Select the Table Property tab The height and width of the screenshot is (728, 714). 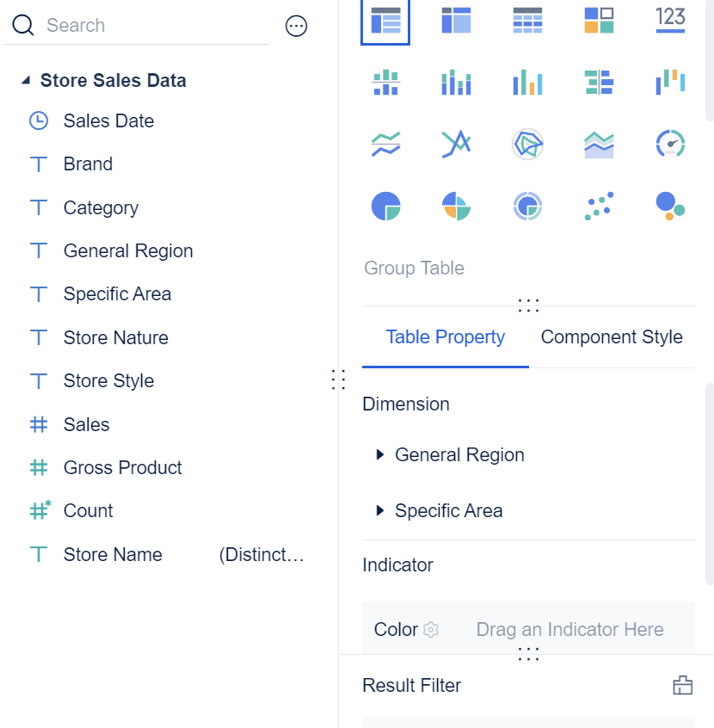tap(445, 336)
